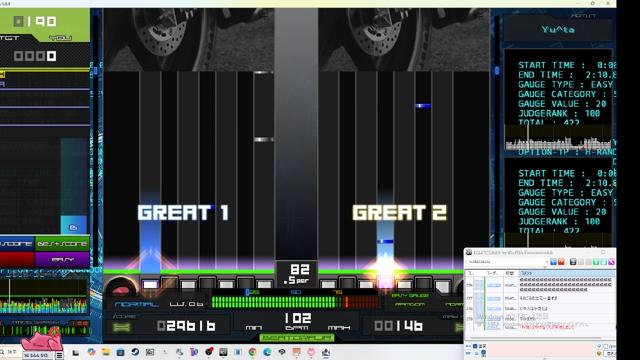Click the purple icon in comment viewer toolbar
Viewport: 640px width, 360px height.
611,262
